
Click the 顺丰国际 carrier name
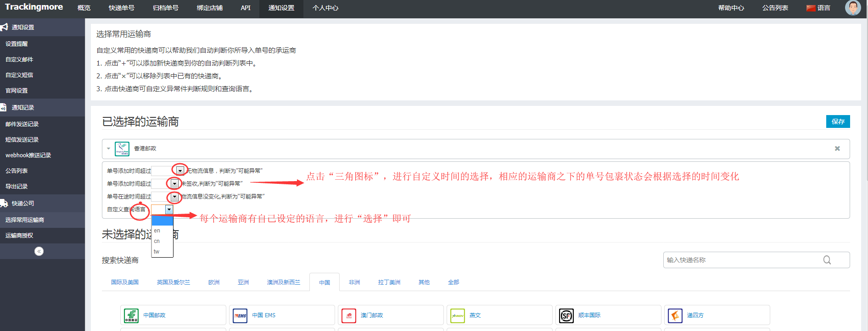[x=589, y=315]
